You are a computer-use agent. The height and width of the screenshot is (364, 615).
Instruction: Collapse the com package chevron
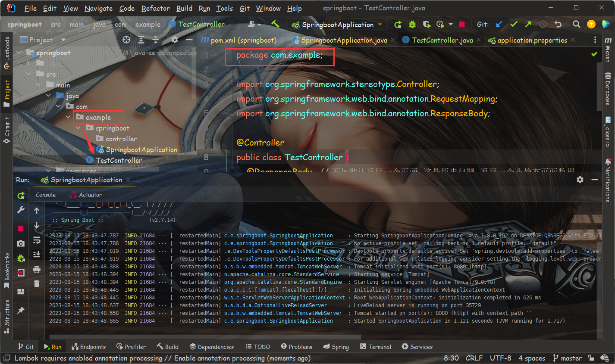pyautogui.click(x=58, y=106)
